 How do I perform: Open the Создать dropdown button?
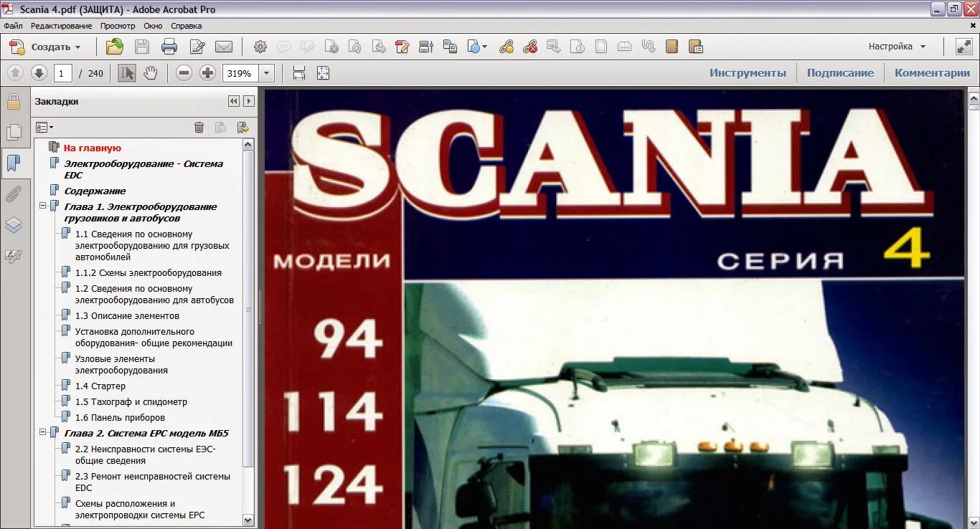pyautogui.click(x=45, y=47)
